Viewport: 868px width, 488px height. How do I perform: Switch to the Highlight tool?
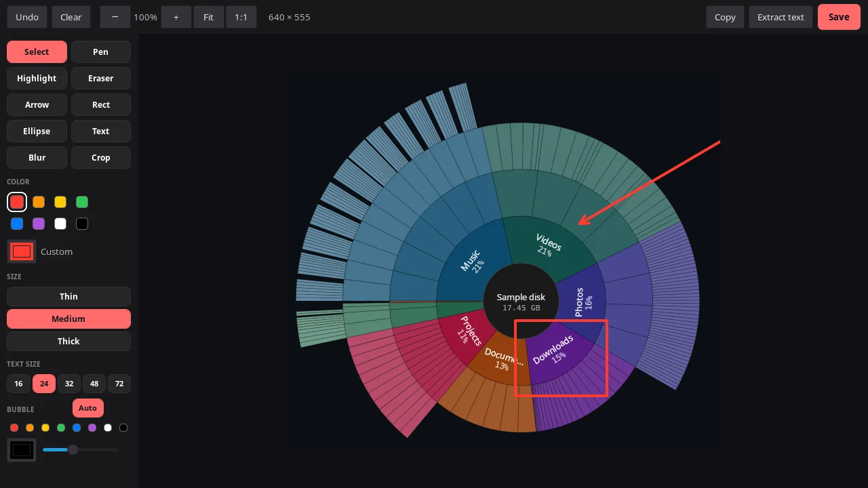(37, 78)
